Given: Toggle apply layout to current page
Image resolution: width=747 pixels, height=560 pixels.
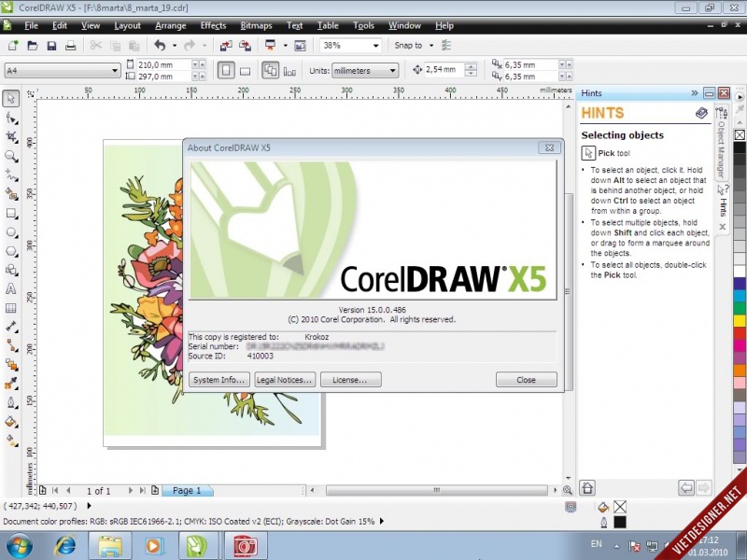Looking at the screenshot, I should click(289, 71).
